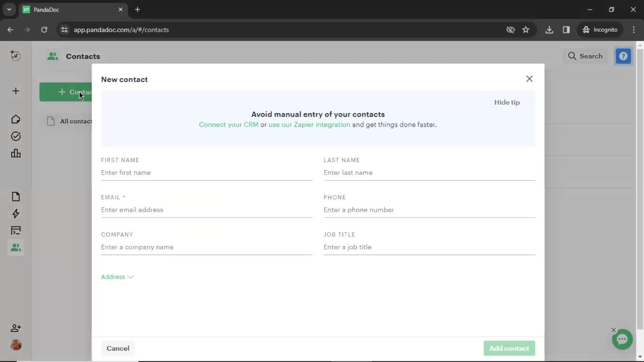Click the Cancel button
The image size is (644, 362).
tap(118, 348)
